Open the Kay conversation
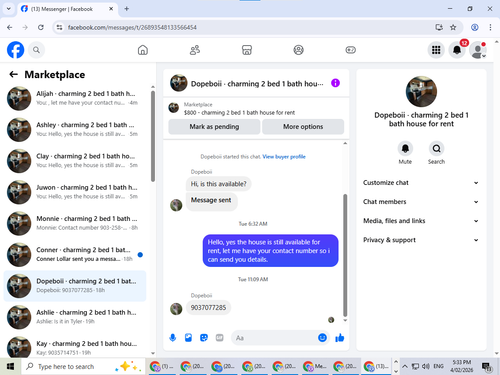This screenshot has width=500, height=375. point(75,347)
